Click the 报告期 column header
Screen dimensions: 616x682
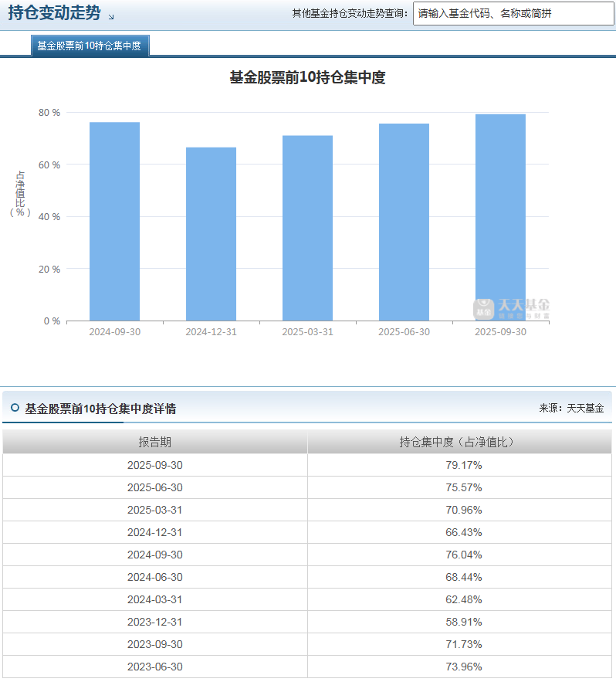click(x=154, y=442)
